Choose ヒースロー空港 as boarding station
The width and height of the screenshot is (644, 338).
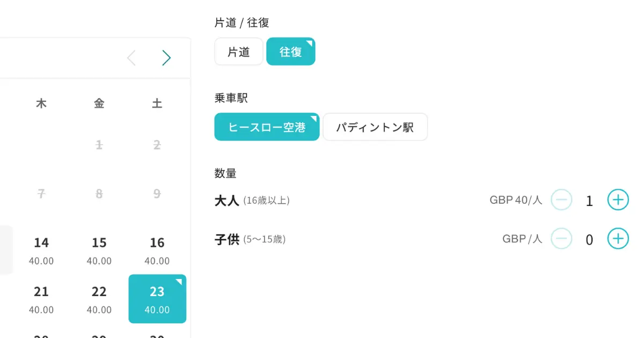point(267,127)
